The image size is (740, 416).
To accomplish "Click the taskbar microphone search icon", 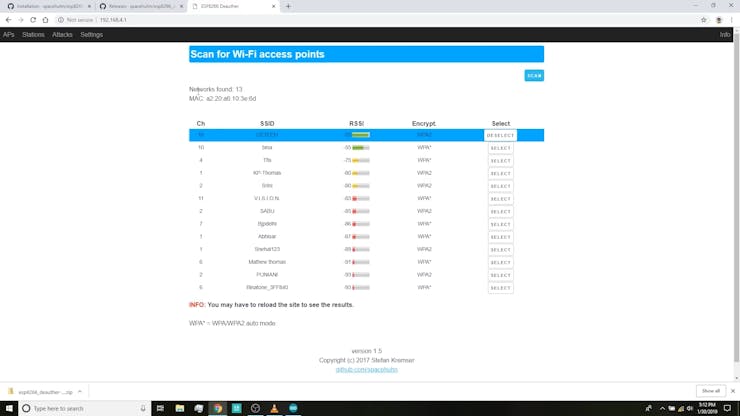I will [143, 408].
